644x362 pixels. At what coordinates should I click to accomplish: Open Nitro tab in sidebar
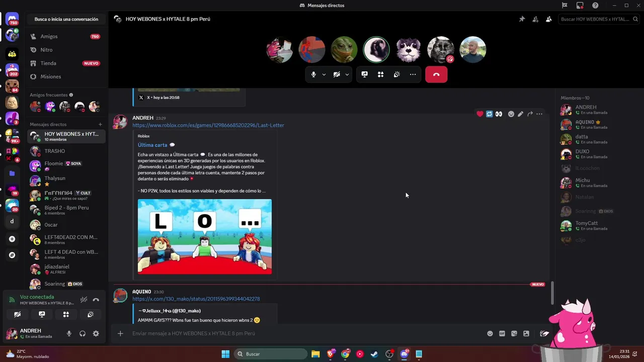[x=66, y=50]
